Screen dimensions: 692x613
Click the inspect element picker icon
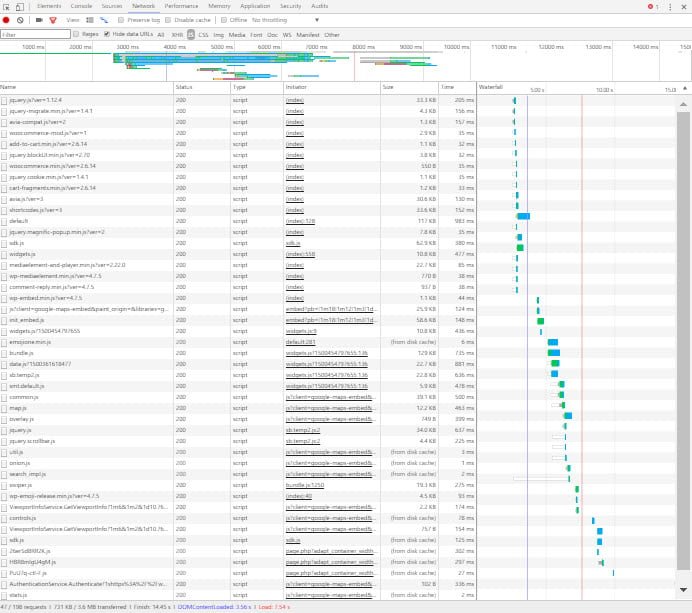pos(8,6)
